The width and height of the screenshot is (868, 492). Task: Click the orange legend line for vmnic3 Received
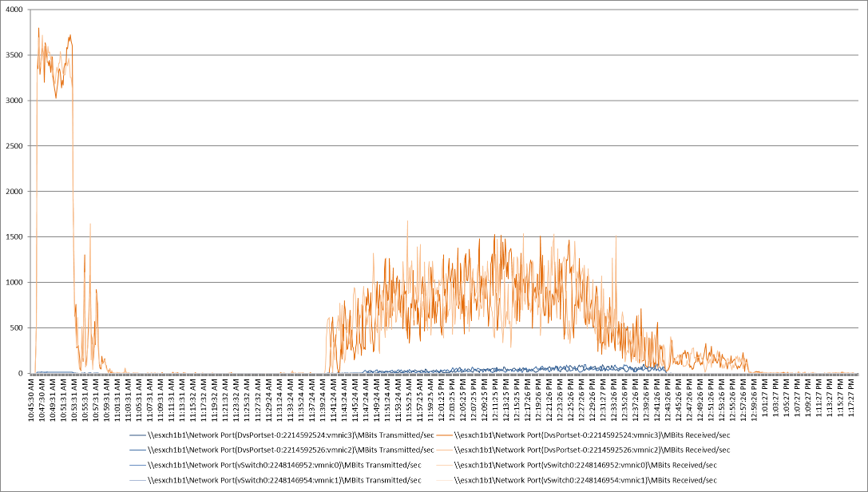444,435
